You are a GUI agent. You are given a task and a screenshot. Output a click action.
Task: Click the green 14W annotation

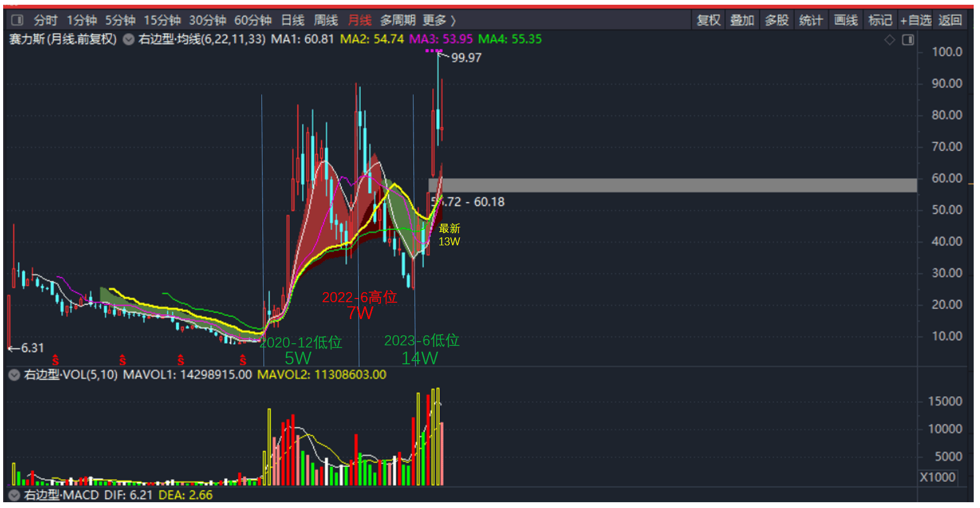click(x=419, y=358)
